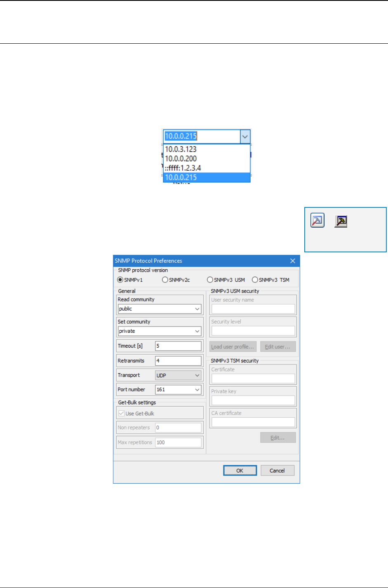388x588 pixels.
Task: Click the Non repeaters field
Action: point(178,428)
